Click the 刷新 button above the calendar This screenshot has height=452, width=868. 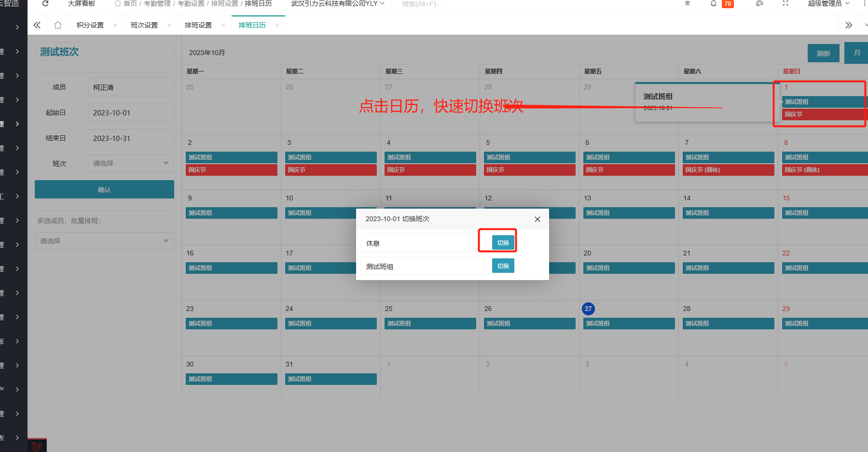pyautogui.click(x=823, y=54)
